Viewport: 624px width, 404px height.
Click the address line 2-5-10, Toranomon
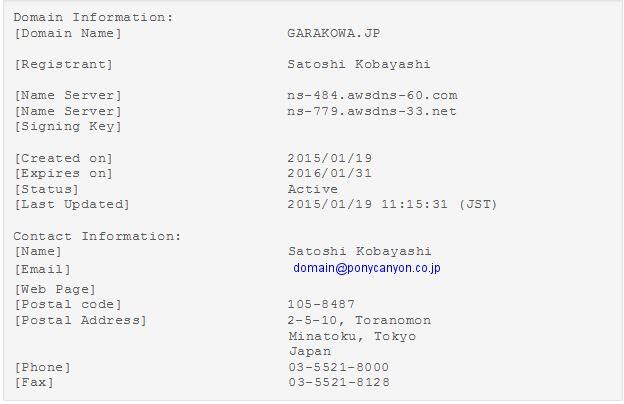pyautogui.click(x=359, y=320)
